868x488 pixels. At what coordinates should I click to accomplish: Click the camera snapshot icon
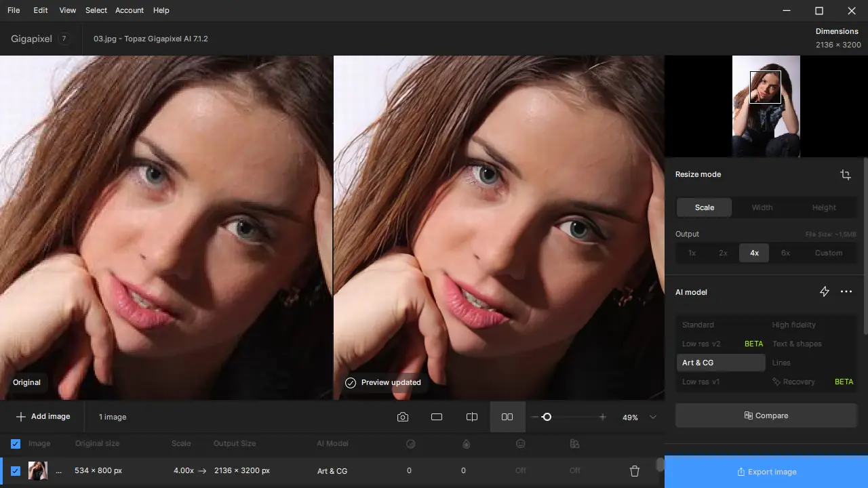point(403,417)
